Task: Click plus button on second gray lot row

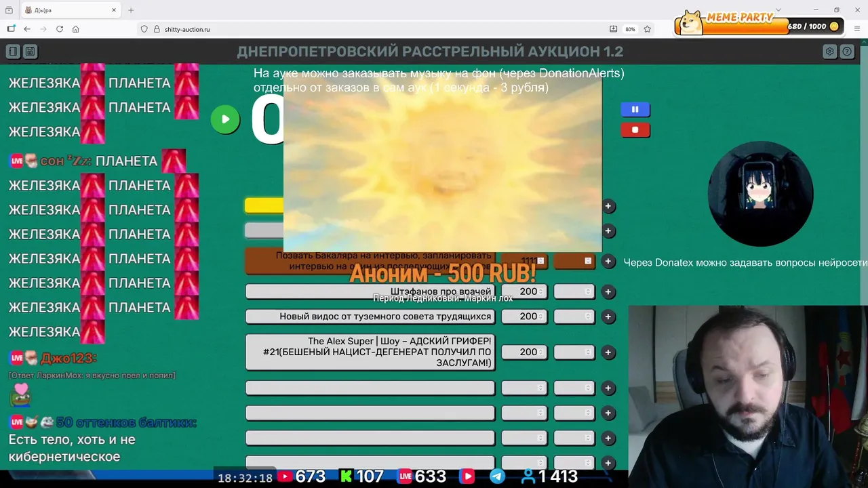Action: pos(608,231)
